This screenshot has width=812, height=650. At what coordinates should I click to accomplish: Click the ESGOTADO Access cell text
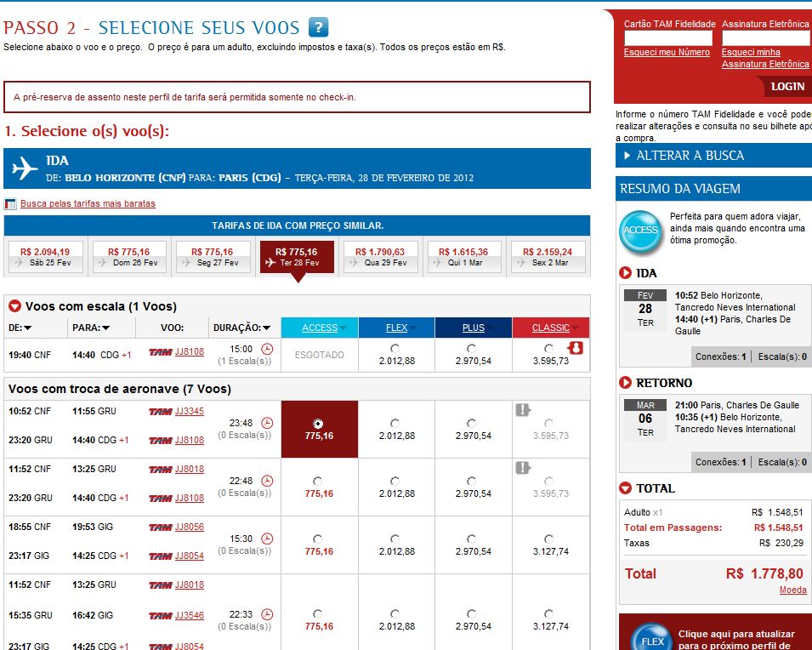coord(319,355)
